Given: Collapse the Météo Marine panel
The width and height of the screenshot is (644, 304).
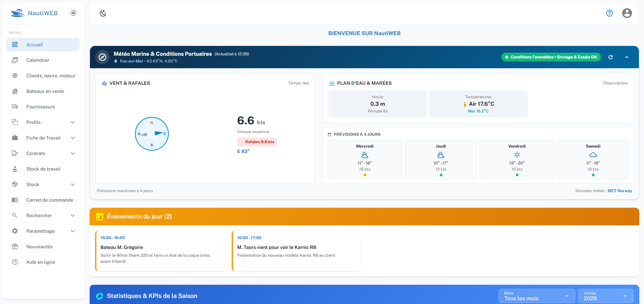Looking at the screenshot, I should click(x=627, y=57).
